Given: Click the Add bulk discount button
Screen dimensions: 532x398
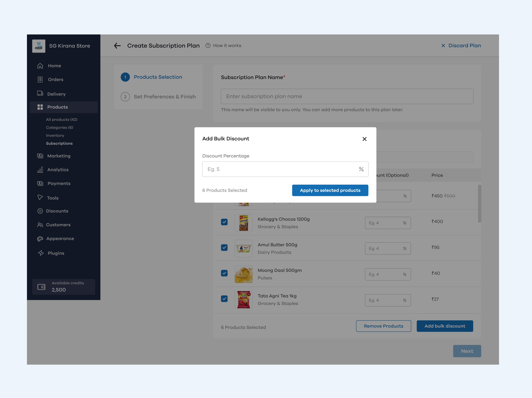Looking at the screenshot, I should point(445,326).
